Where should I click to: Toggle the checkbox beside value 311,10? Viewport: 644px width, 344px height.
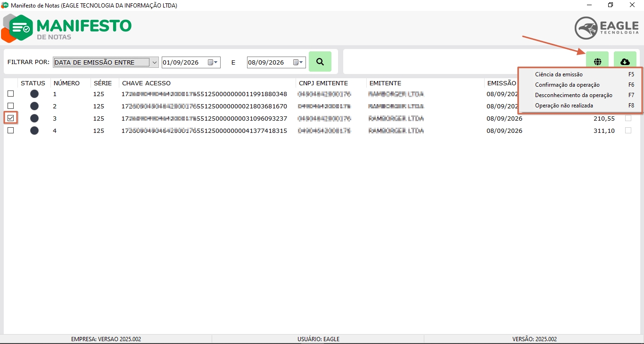tap(628, 131)
